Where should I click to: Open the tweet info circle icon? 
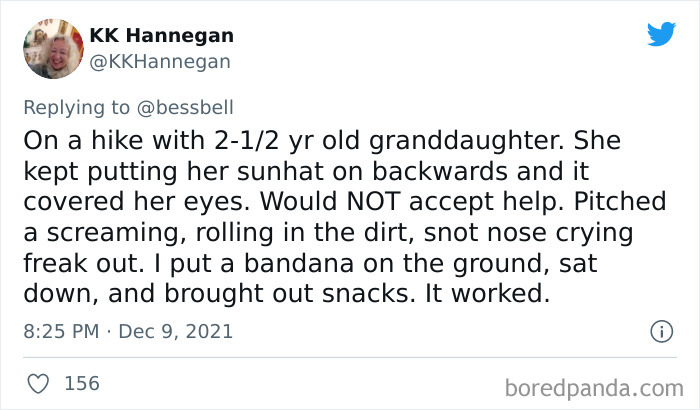point(660,330)
